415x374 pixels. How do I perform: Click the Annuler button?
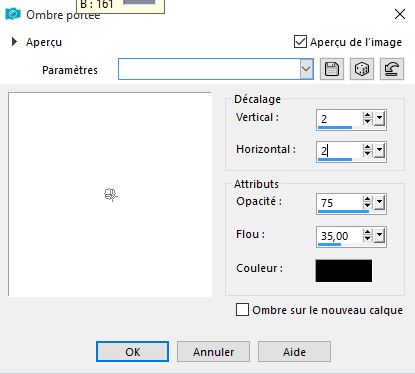tap(213, 352)
